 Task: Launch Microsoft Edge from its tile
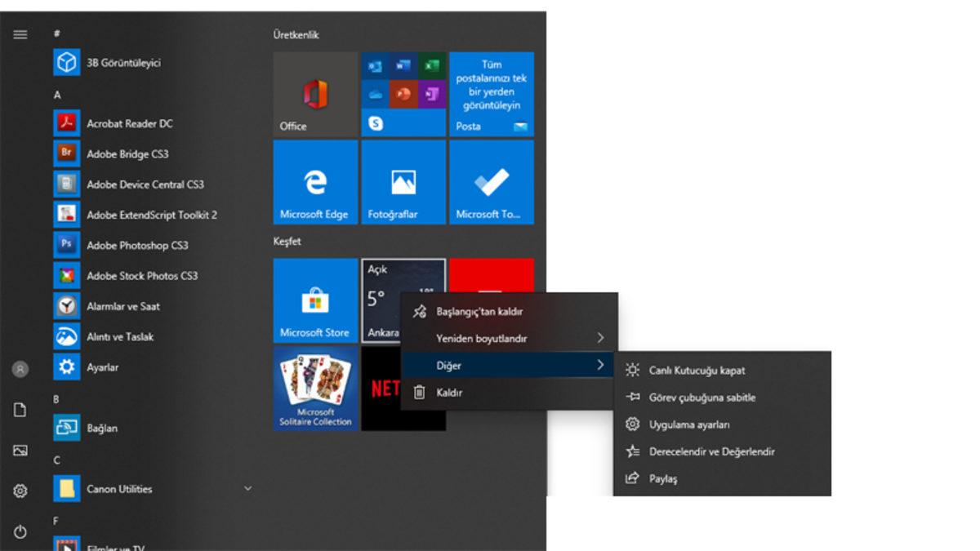click(314, 182)
